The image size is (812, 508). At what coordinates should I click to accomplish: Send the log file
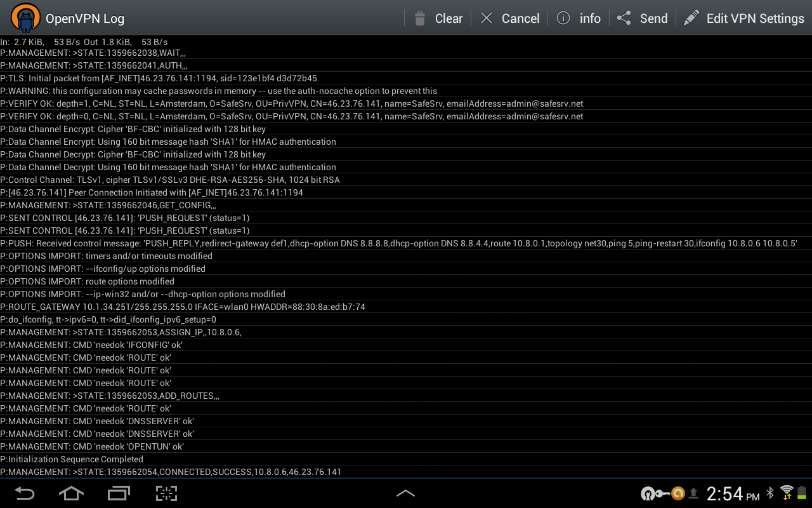pos(642,18)
